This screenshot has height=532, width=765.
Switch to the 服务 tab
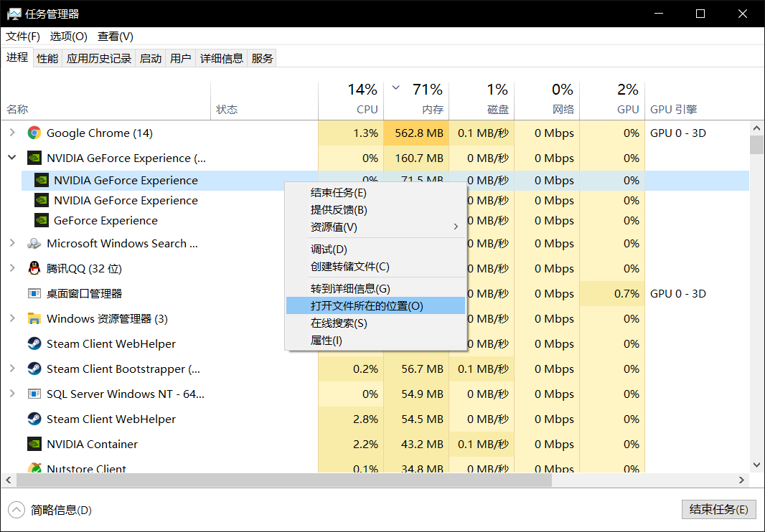point(262,59)
